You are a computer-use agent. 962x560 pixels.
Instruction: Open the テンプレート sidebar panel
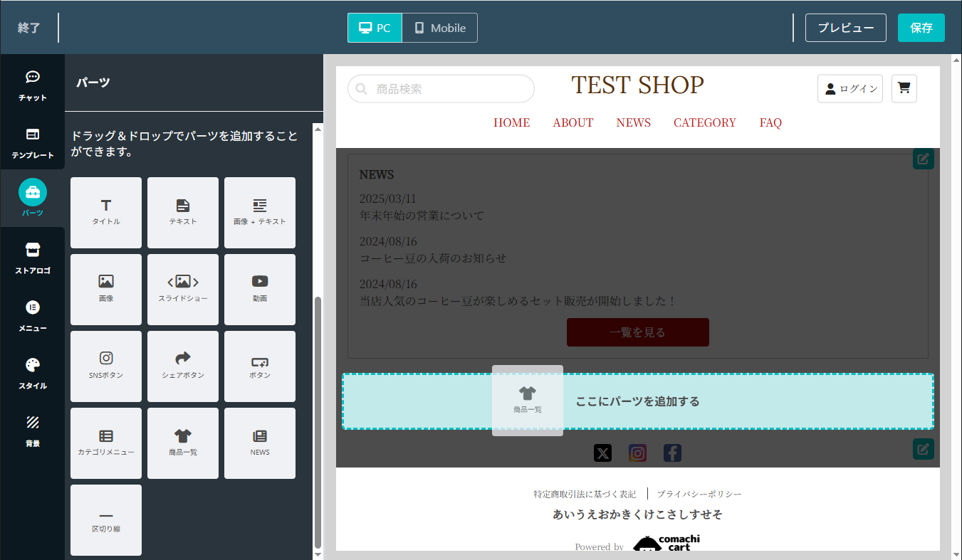33,142
